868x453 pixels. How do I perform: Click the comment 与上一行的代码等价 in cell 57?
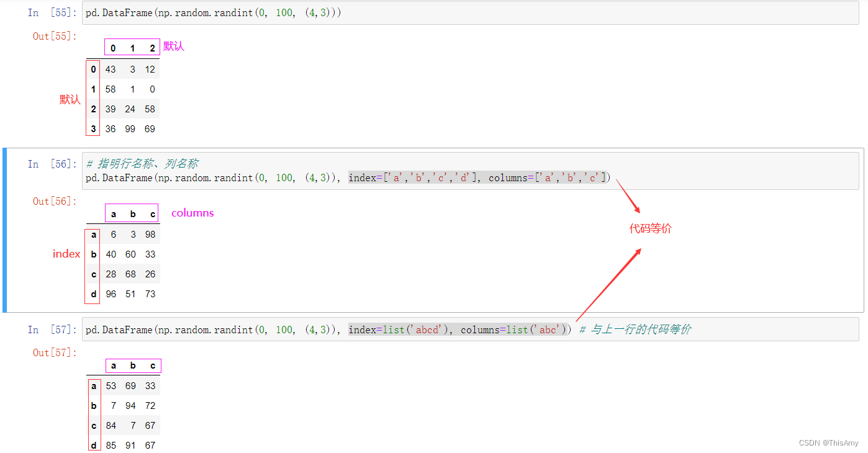click(635, 330)
